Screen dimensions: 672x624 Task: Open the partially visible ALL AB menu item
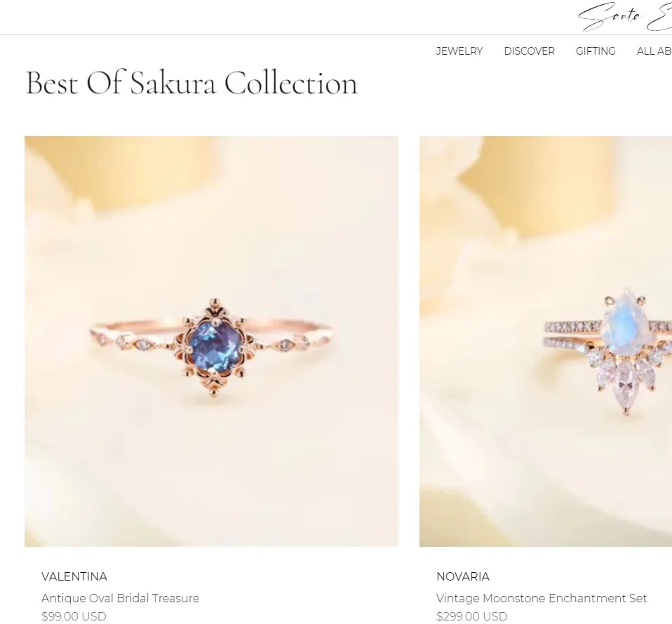click(x=654, y=51)
